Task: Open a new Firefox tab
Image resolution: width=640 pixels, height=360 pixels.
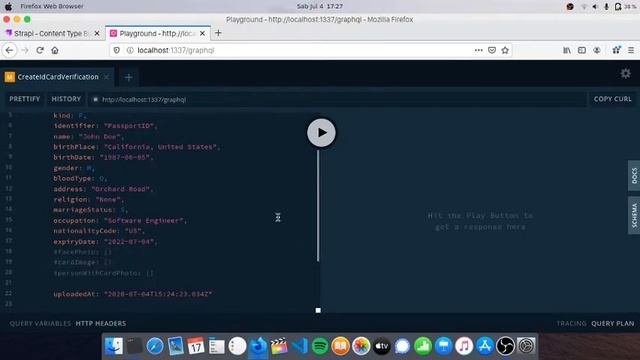Action: pos(218,33)
